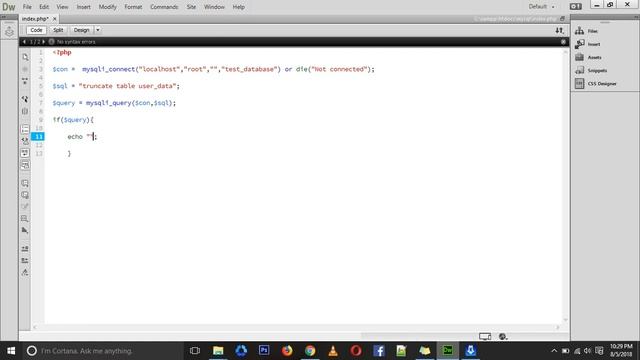This screenshot has height=360, width=640.
Task: Open the File menu
Action: (x=27, y=7)
